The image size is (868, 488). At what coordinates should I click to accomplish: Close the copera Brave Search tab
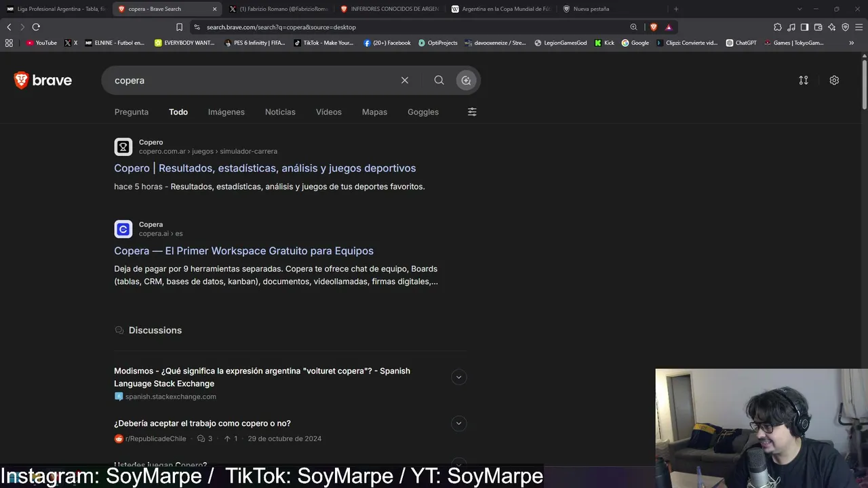214,9
